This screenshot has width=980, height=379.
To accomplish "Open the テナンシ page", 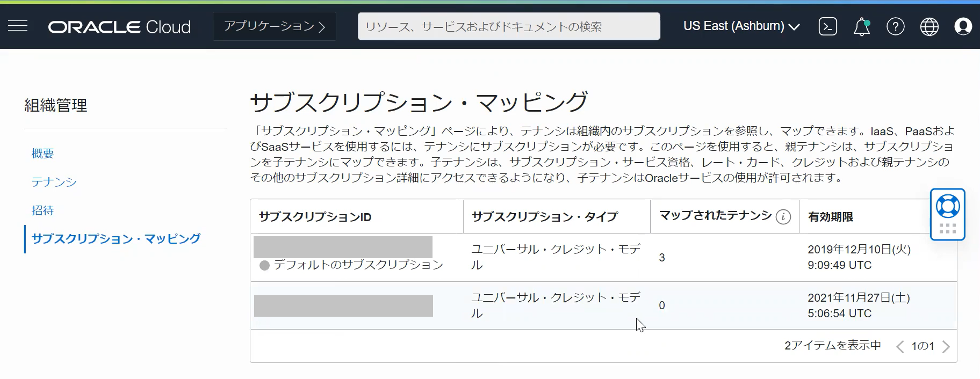I will 54,182.
